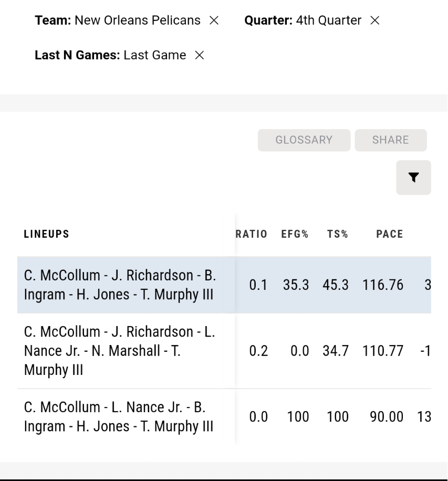The image size is (448, 481).
Task: Sort by the LINEUPS column header
Action: 47,234
